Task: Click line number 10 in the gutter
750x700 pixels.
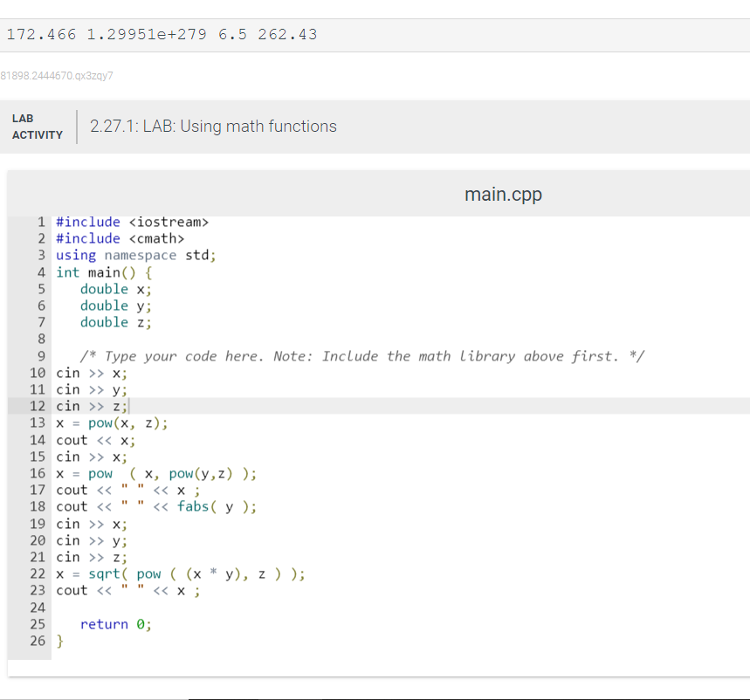Action: click(38, 373)
